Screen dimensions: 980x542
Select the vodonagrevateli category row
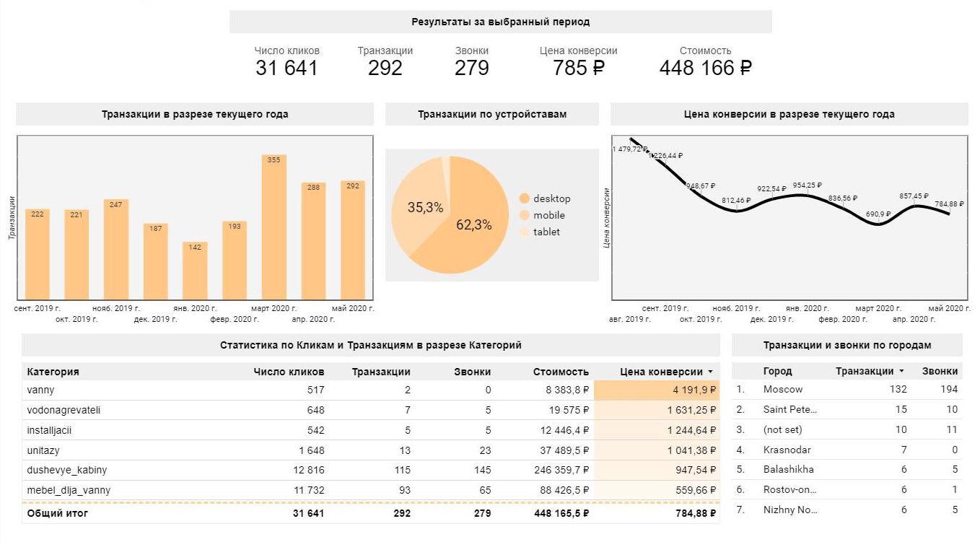(x=371, y=410)
